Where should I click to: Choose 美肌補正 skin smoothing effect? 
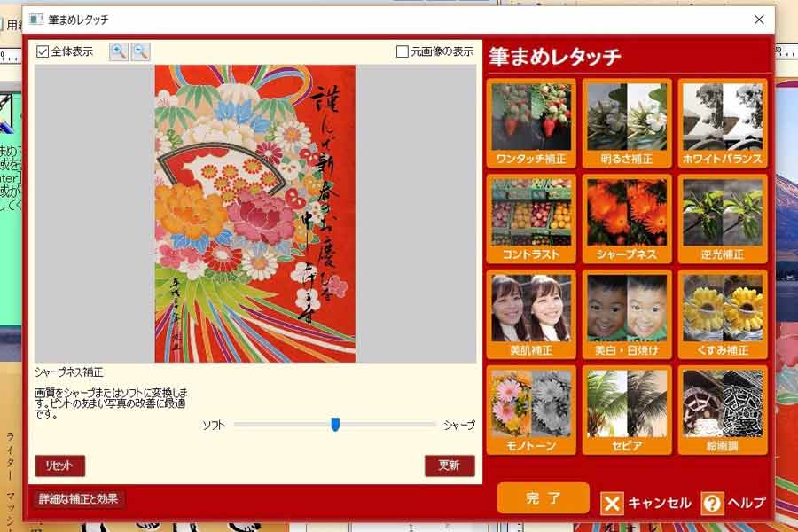[x=531, y=314]
